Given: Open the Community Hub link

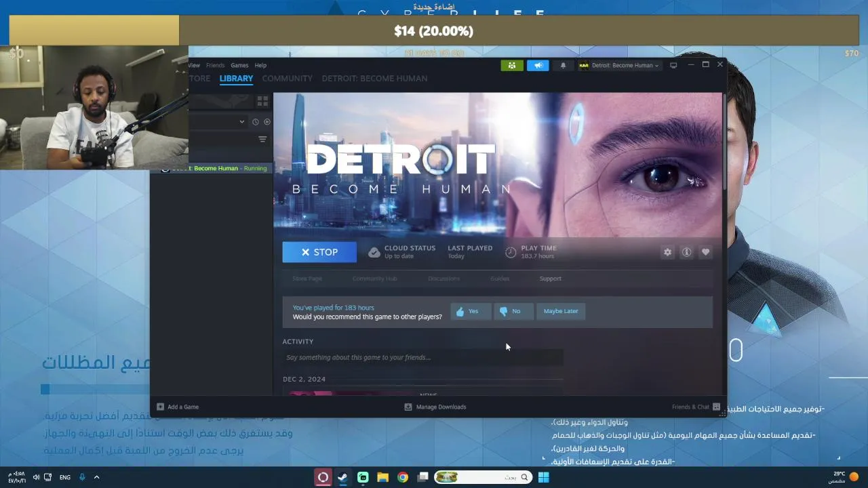Looking at the screenshot, I should click(x=374, y=279).
